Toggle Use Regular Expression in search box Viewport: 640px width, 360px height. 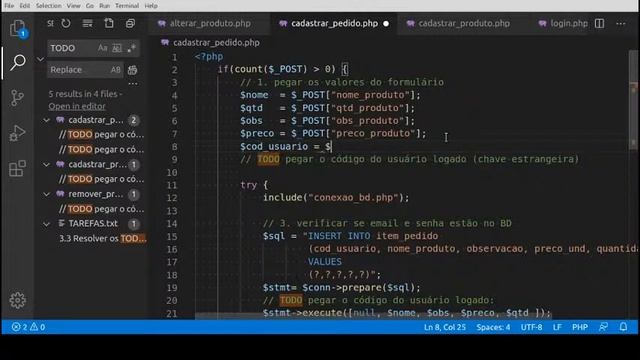131,48
